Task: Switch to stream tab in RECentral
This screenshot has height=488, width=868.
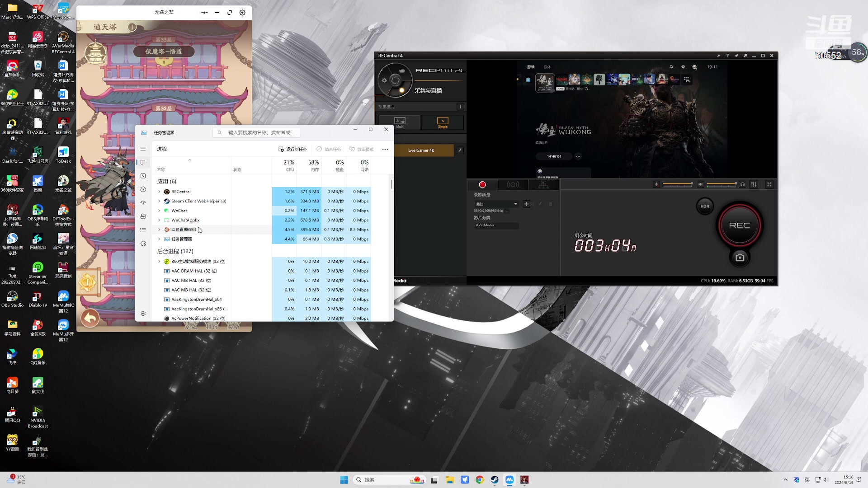Action: point(513,184)
